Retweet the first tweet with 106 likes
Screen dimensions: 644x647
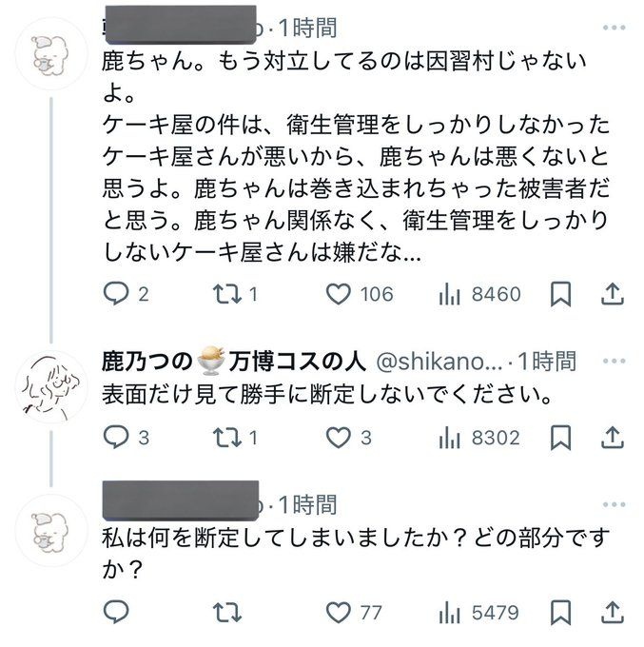coord(226,294)
